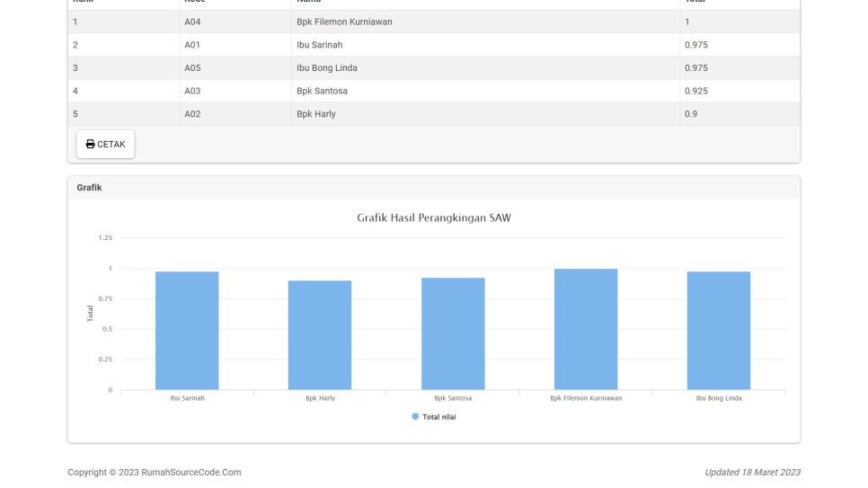
Task: Click the Total y-axis title
Action: (90, 314)
